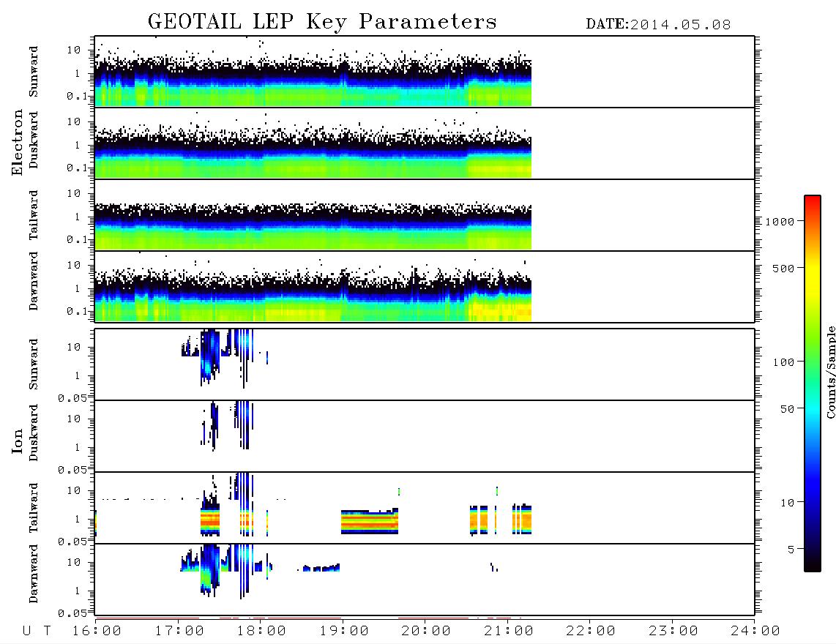Click the "GEOTAIL LEP Key Parameters" title
The width and height of the screenshot is (836, 644).
coord(322,22)
